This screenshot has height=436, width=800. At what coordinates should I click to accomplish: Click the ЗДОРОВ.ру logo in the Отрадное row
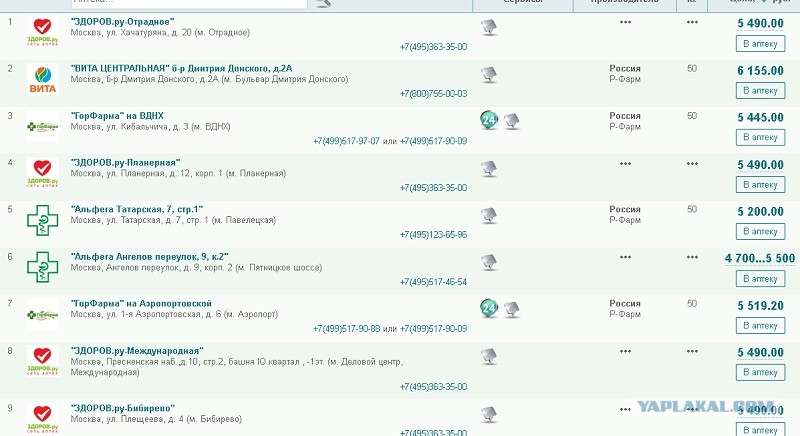coord(42,32)
